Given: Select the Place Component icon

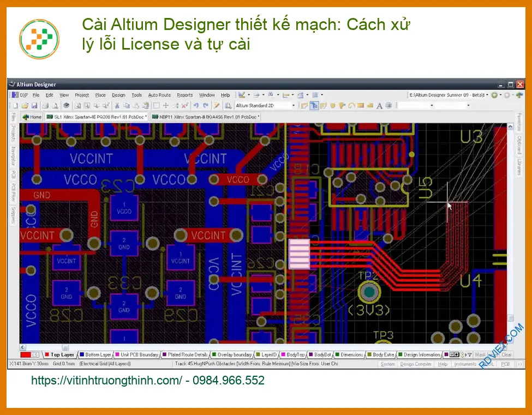Looking at the screenshot, I should [x=389, y=106].
